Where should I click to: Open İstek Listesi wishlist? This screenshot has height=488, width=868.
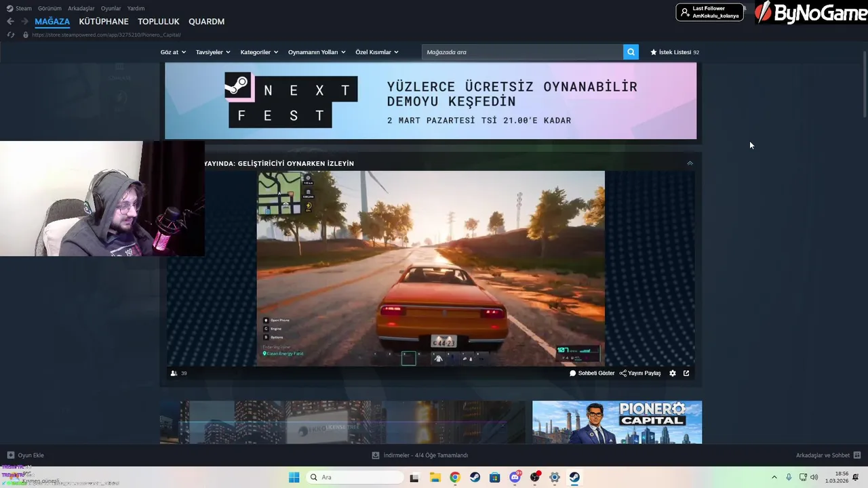tap(675, 52)
